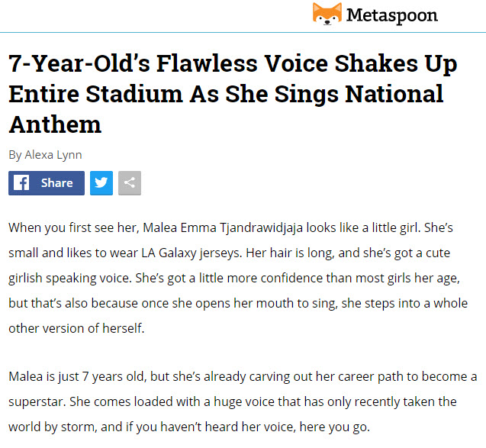Tweet the article via the Twitter bird icon
Image resolution: width=486 pixels, height=448 pixels.
click(101, 183)
